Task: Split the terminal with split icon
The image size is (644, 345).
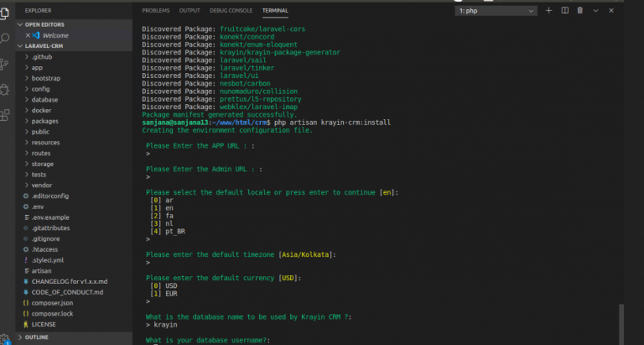Action: (563, 10)
